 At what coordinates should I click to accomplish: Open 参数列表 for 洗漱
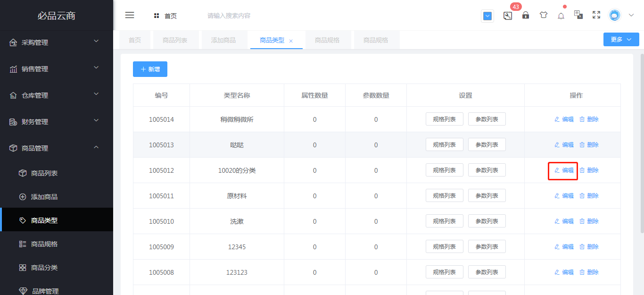coord(487,221)
